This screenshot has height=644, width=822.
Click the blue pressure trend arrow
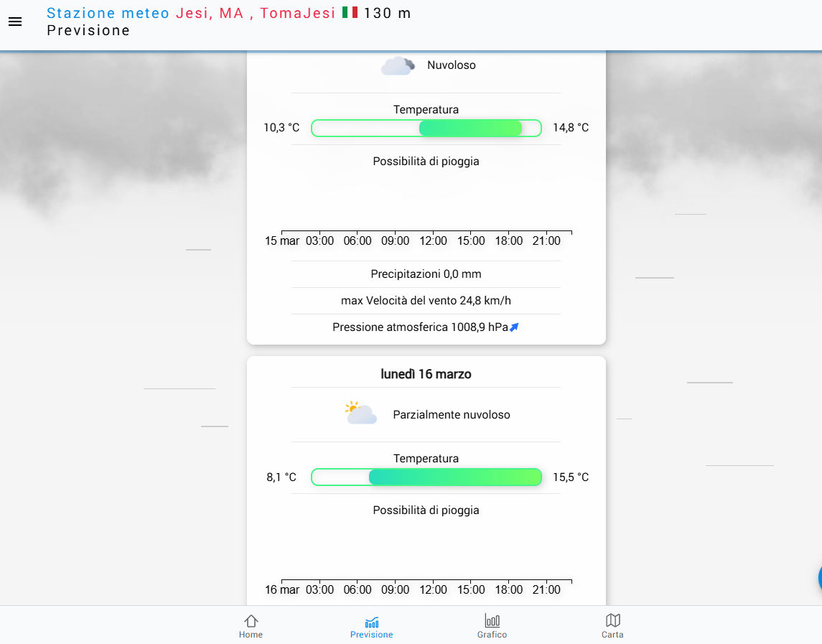tap(514, 327)
